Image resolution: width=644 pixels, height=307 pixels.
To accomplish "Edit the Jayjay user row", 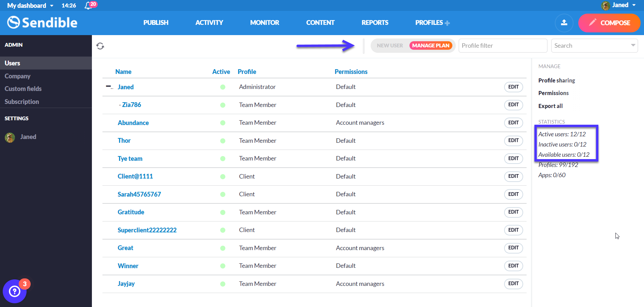I will click(x=513, y=283).
